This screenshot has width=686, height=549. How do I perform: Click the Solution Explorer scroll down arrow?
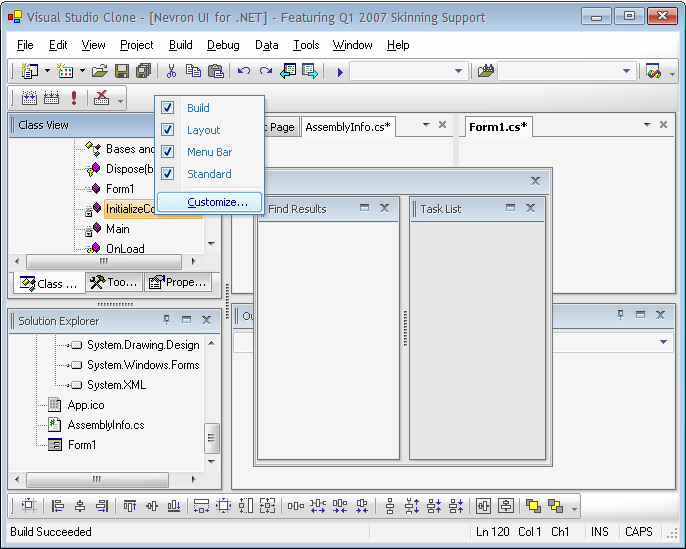coord(211,462)
